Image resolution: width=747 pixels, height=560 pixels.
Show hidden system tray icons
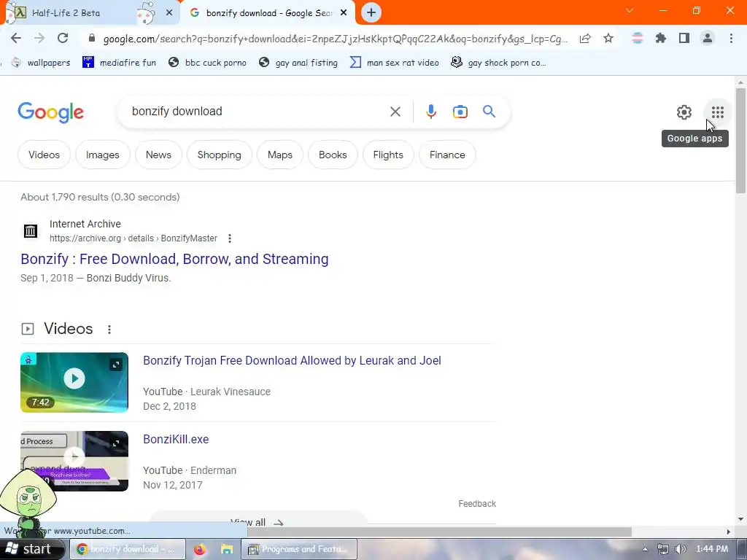[x=645, y=550]
